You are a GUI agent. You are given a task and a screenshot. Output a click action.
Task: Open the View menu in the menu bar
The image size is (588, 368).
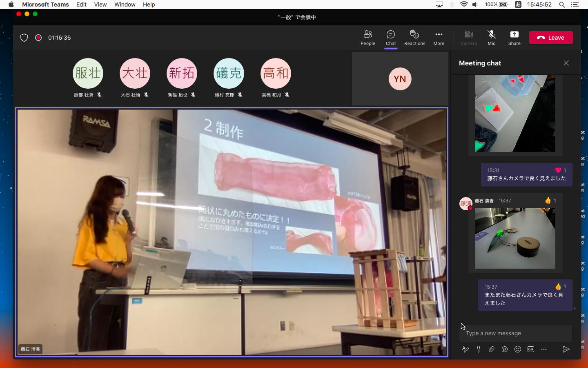point(100,4)
